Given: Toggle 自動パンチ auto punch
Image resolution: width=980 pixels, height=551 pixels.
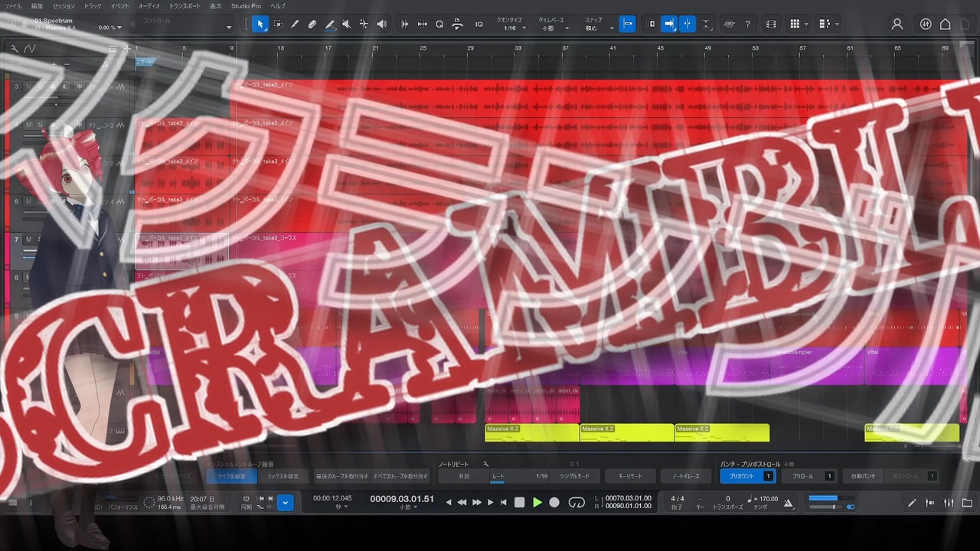Looking at the screenshot, I should tap(863, 476).
